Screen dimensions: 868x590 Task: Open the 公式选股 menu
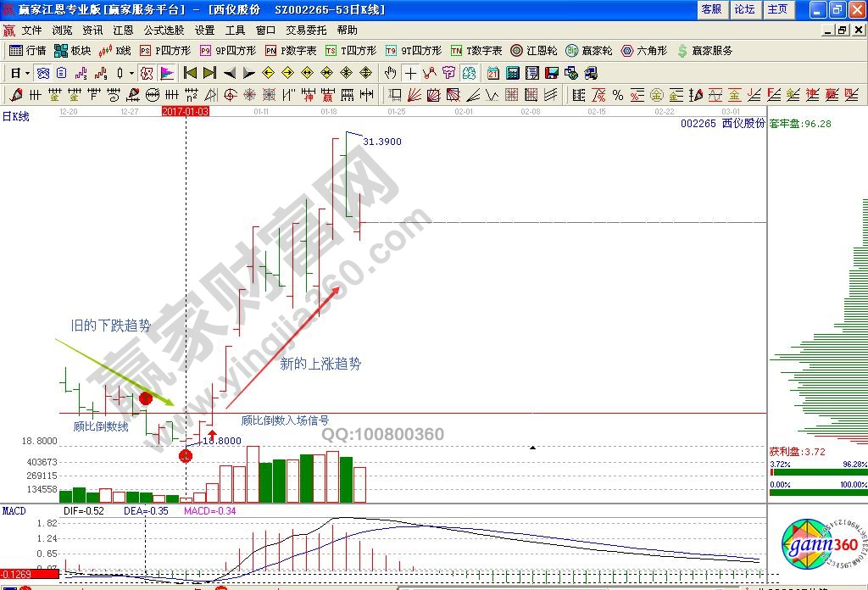coord(166,30)
